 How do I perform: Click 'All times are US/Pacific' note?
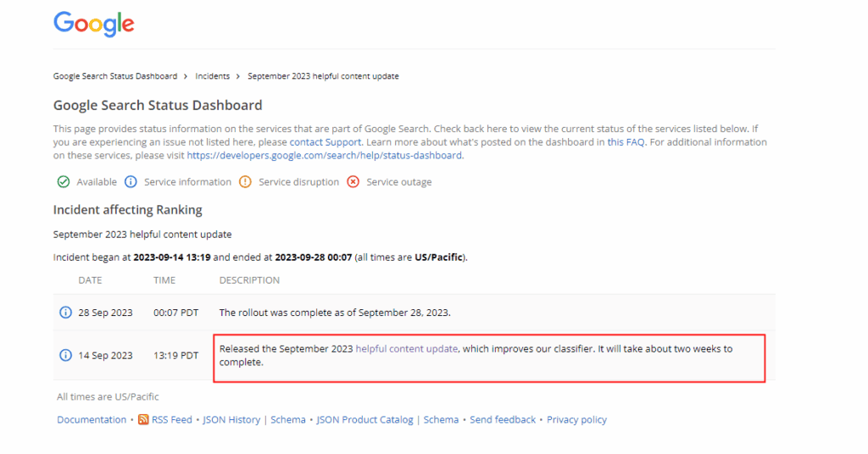tap(108, 396)
